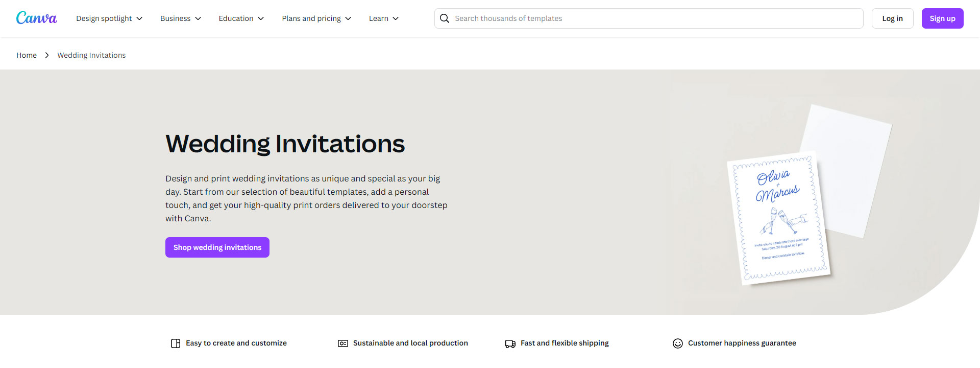Click the Olivia Marcus invitation card image
Screen dimensions: 980x368
(778, 218)
